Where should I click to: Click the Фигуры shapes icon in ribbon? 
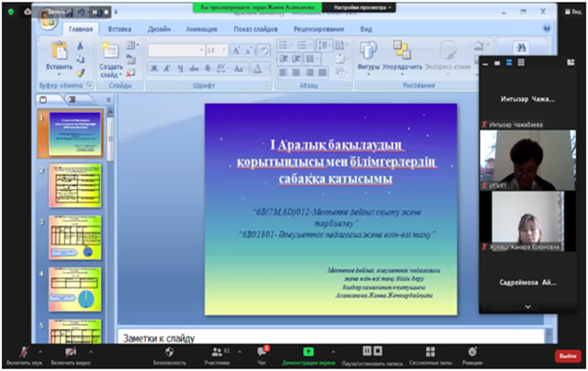[368, 50]
